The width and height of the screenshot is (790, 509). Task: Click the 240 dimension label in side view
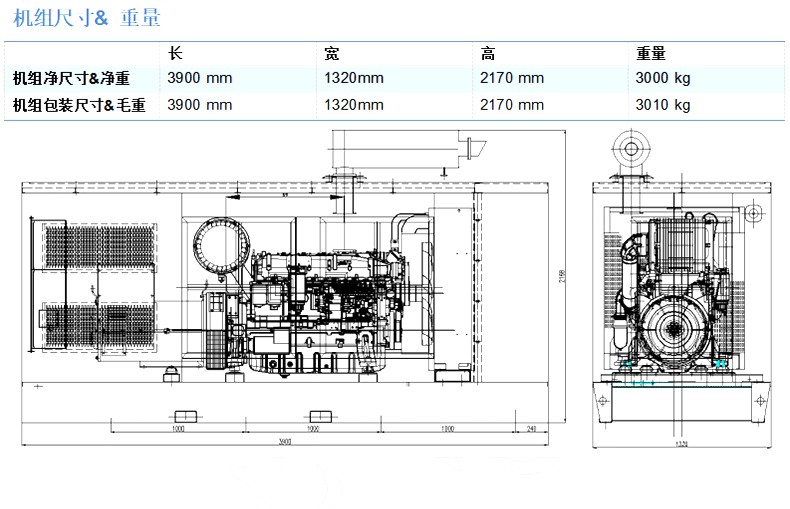coord(531,428)
